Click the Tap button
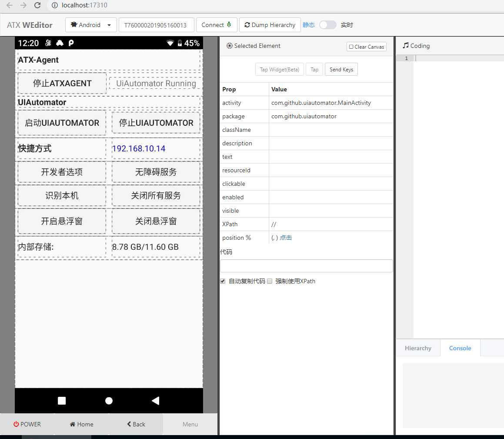The image size is (504, 439). 314,70
